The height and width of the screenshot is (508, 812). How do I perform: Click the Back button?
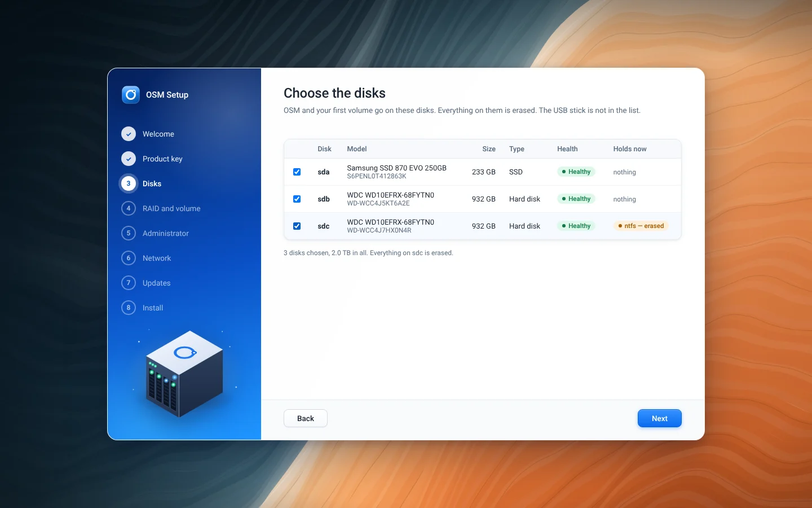306,418
